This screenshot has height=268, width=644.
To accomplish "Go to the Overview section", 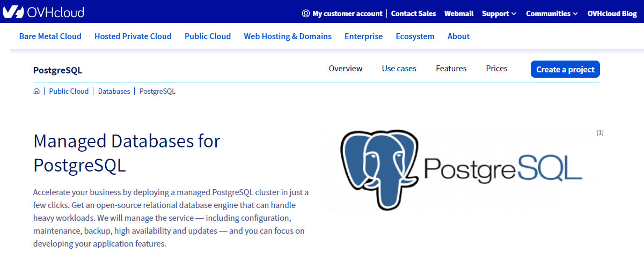I will pos(346,69).
